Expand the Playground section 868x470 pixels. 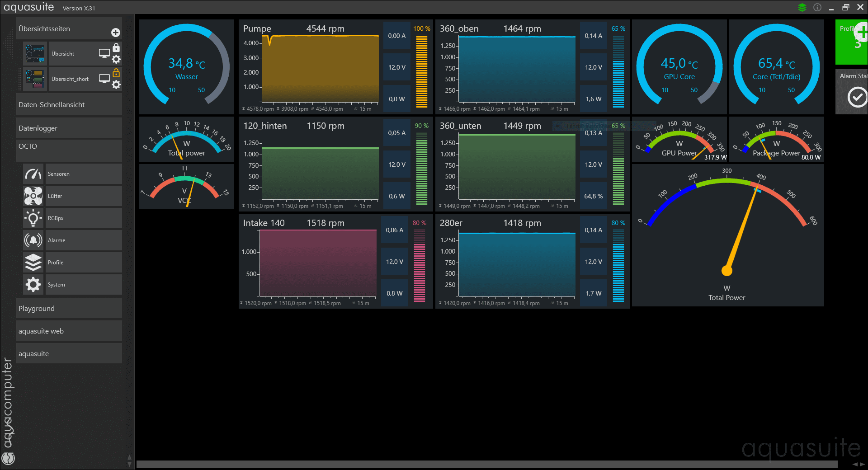click(69, 308)
